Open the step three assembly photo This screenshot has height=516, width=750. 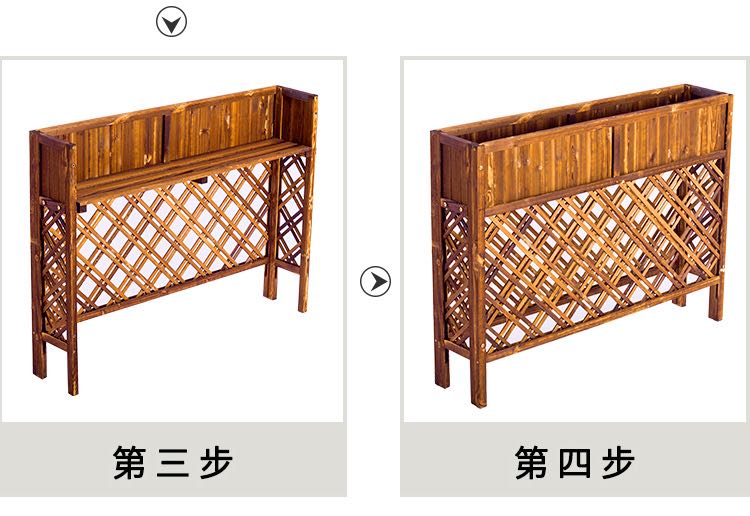[x=173, y=241]
